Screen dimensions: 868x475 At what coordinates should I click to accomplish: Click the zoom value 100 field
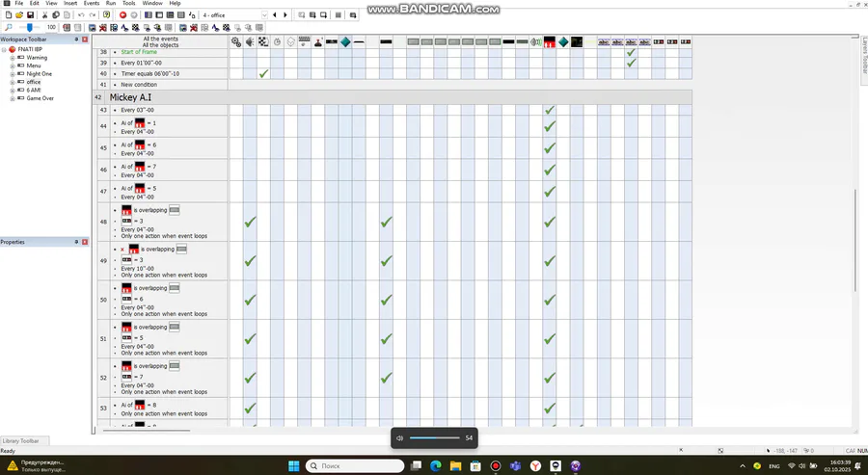coord(51,27)
